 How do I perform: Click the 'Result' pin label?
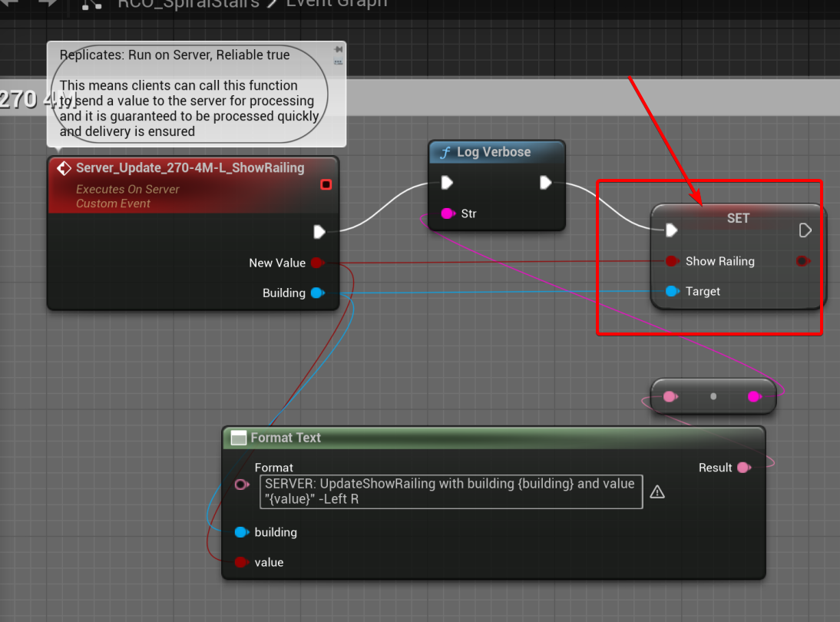(715, 468)
